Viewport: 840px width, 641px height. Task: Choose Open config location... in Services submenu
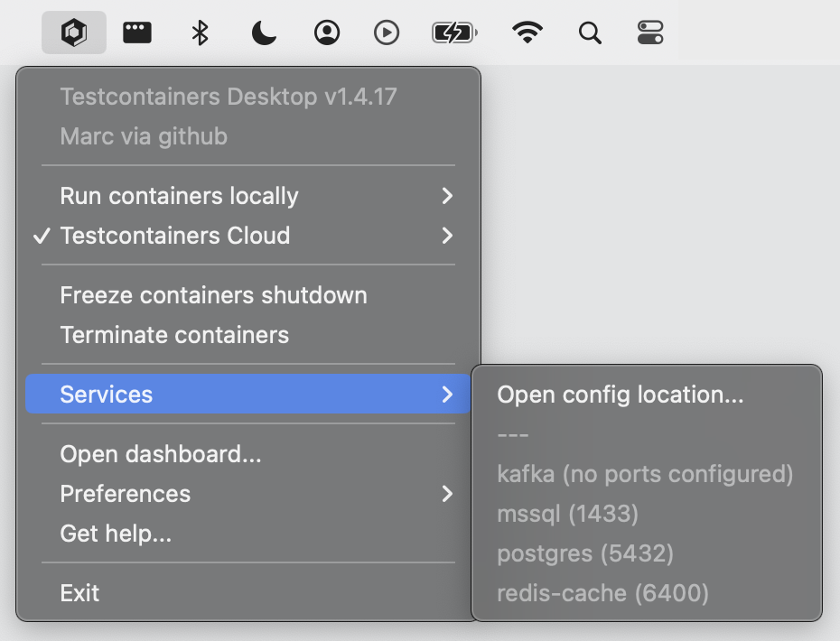coord(621,395)
